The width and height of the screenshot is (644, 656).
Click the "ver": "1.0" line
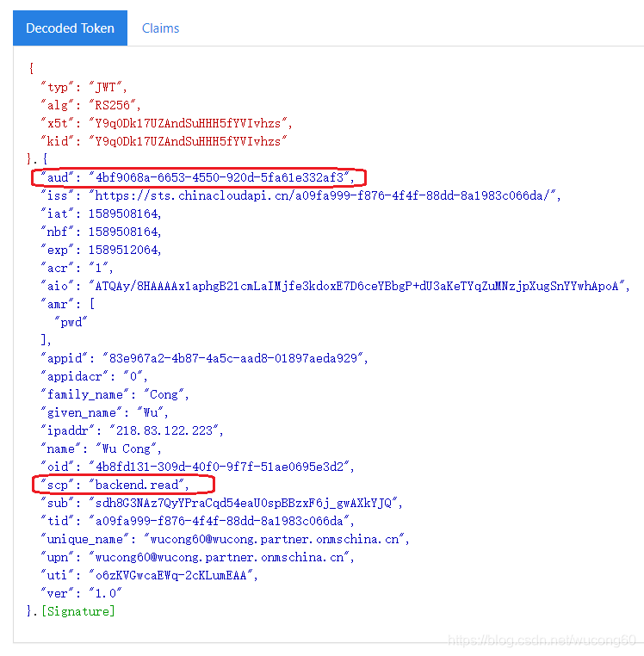(81, 593)
